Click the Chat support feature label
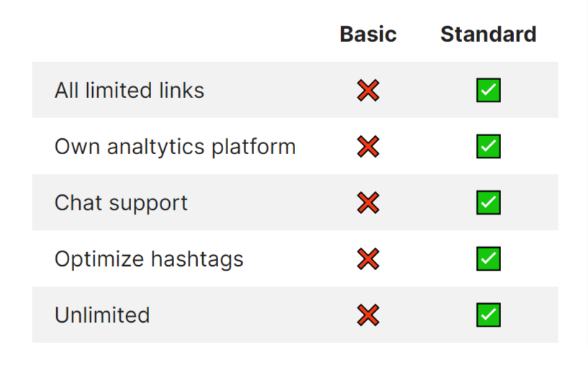Image resolution: width=588 pixels, height=371 pixels. (x=121, y=202)
